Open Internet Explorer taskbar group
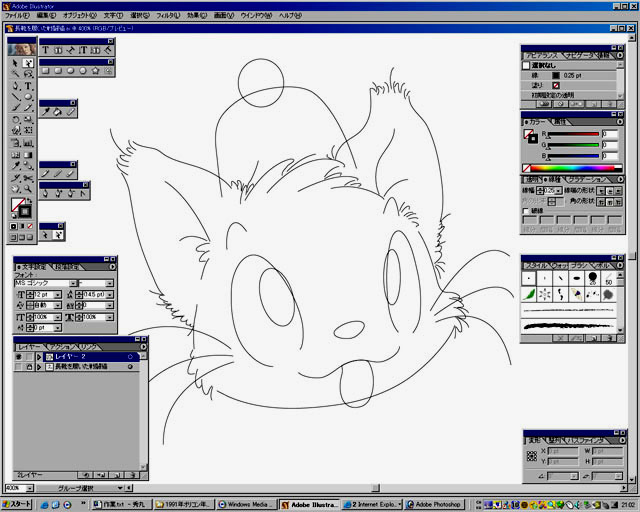 (372, 505)
